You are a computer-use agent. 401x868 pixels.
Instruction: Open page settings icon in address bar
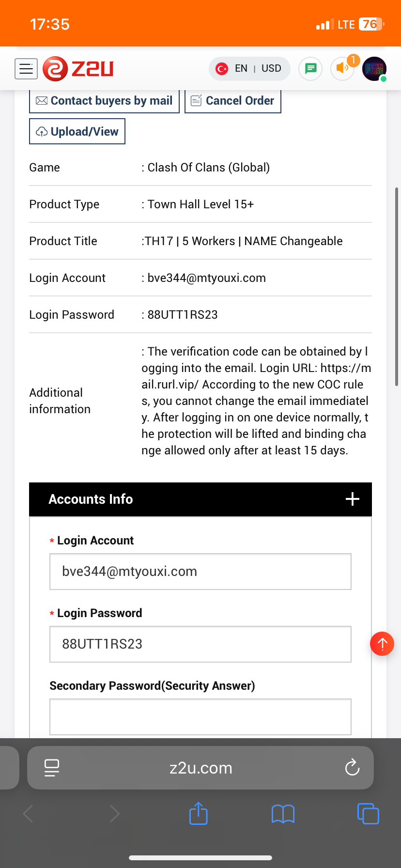(x=51, y=768)
